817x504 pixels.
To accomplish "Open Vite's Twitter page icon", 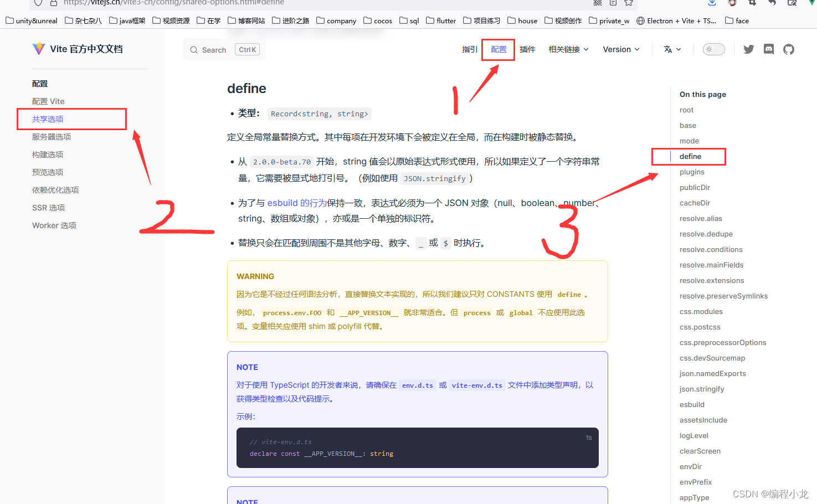I will tap(749, 49).
